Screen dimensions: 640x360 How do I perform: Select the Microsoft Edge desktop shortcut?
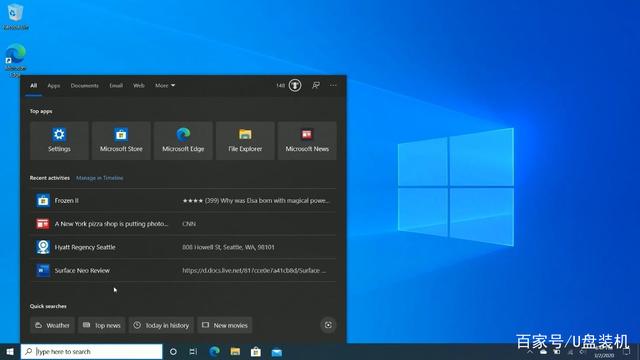coord(16,60)
